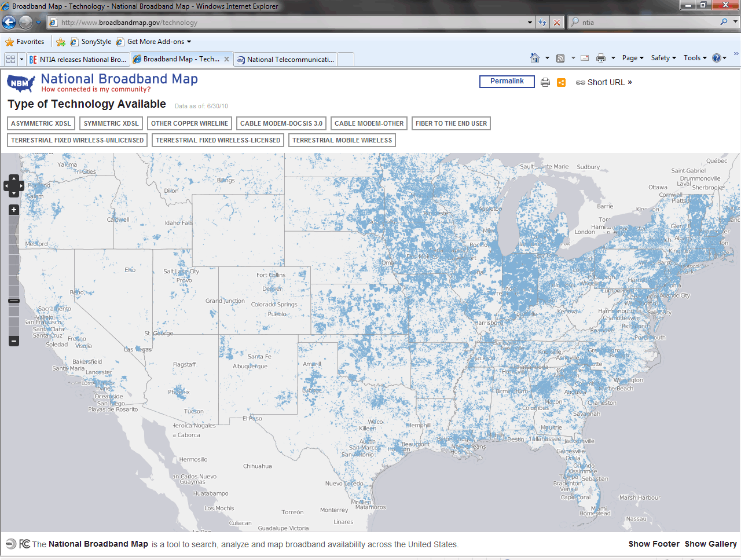Click the page printer icon beside Permalink
Viewport: 741px width, 560px height.
545,82
